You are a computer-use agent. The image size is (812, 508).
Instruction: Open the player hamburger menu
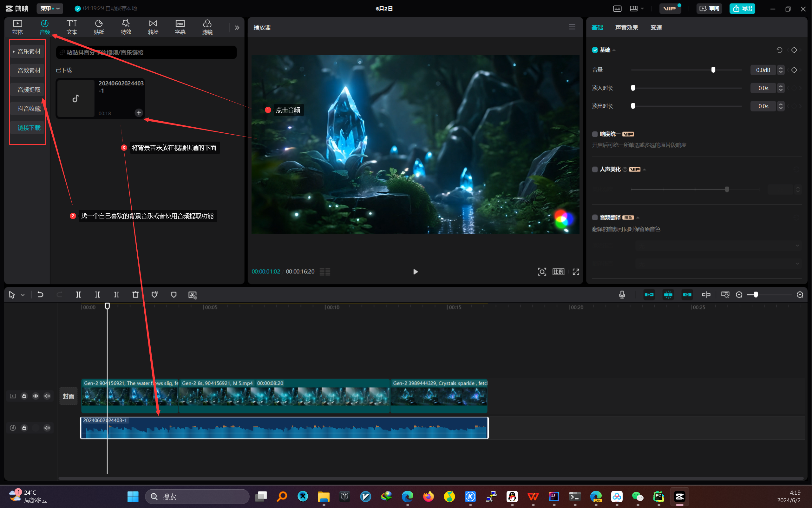(572, 27)
